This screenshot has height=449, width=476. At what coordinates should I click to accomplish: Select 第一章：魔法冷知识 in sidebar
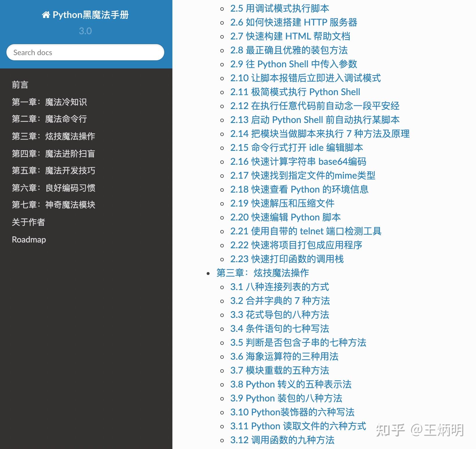pyautogui.click(x=50, y=102)
